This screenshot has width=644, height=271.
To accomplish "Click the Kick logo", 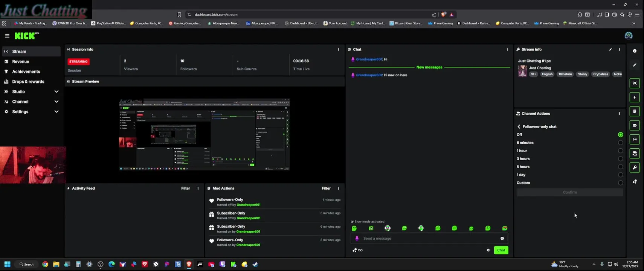I will click(x=26, y=36).
